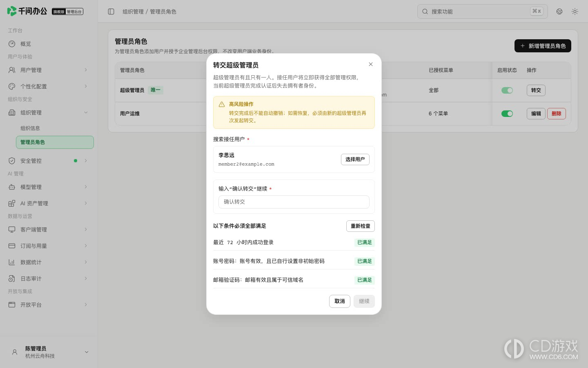Click the 重新检查 button
Image resolution: width=588 pixels, height=368 pixels.
click(361, 226)
